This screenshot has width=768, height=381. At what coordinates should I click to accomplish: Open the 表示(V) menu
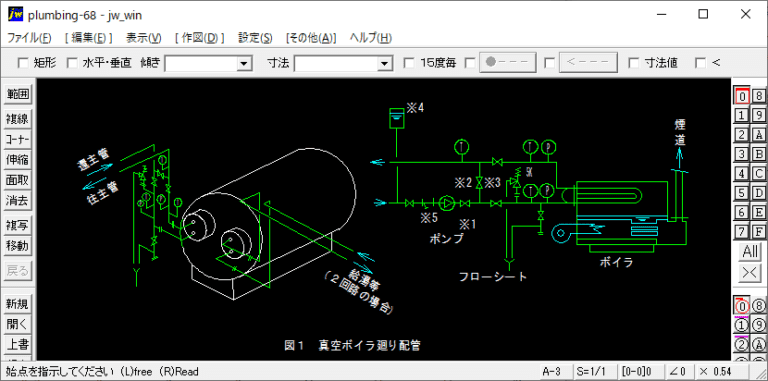tap(144, 38)
